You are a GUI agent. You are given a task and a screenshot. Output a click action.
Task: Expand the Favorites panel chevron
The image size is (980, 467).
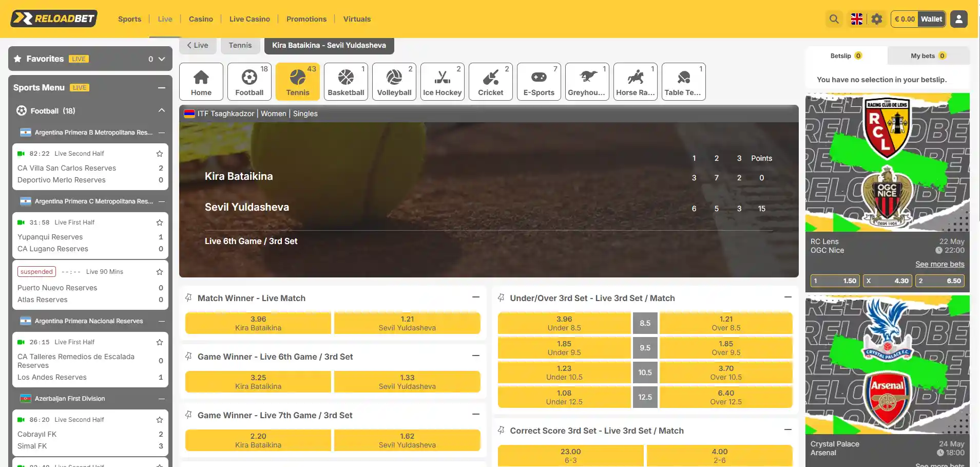(162, 59)
